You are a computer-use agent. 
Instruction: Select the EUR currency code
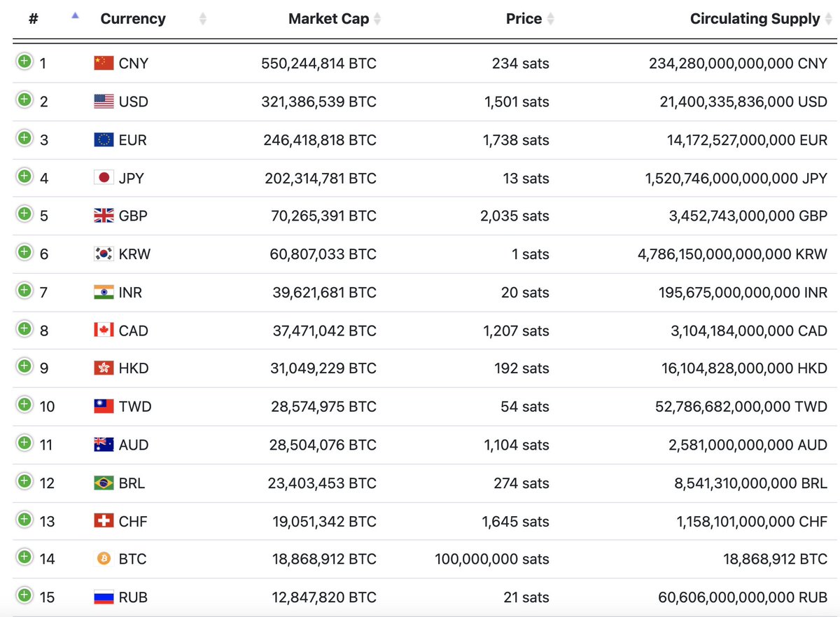(x=133, y=139)
